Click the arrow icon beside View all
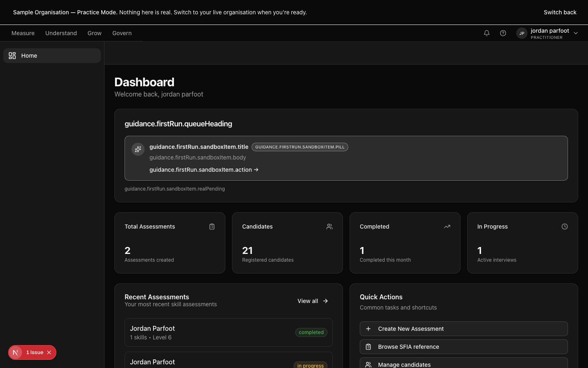588x368 pixels. (325, 301)
